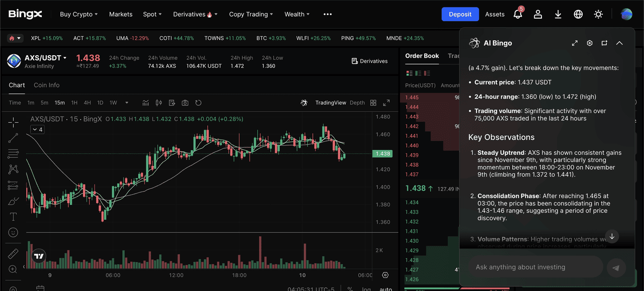This screenshot has width=644, height=291.
Task: Open the chart indicators icon
Action: (145, 103)
